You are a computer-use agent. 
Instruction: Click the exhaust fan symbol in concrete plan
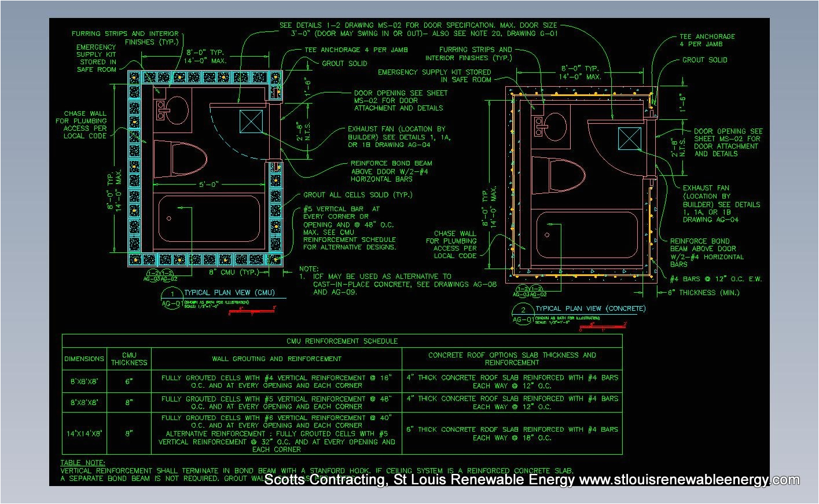pos(628,138)
